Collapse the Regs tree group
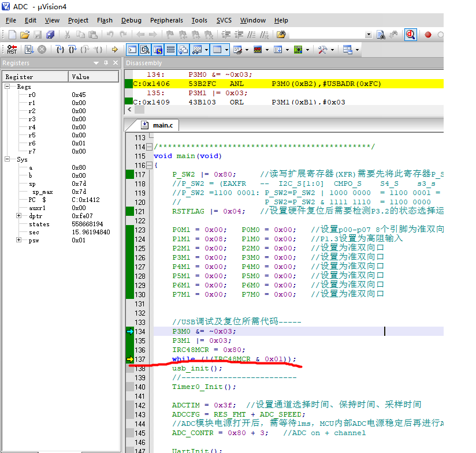This screenshot has height=453, width=476. click(8, 87)
